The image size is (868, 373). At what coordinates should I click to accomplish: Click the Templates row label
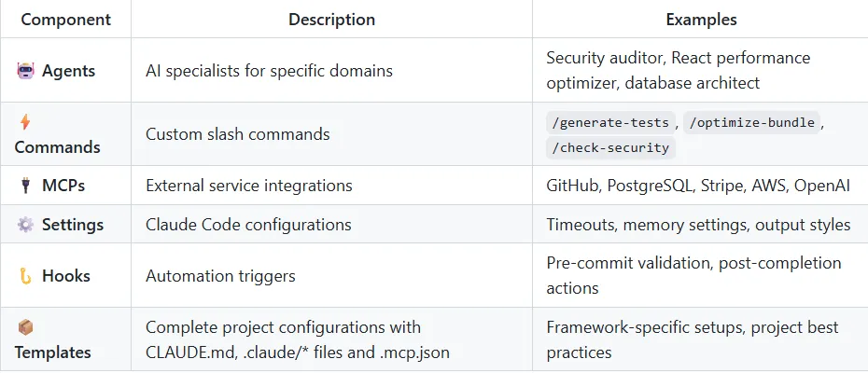tap(53, 352)
